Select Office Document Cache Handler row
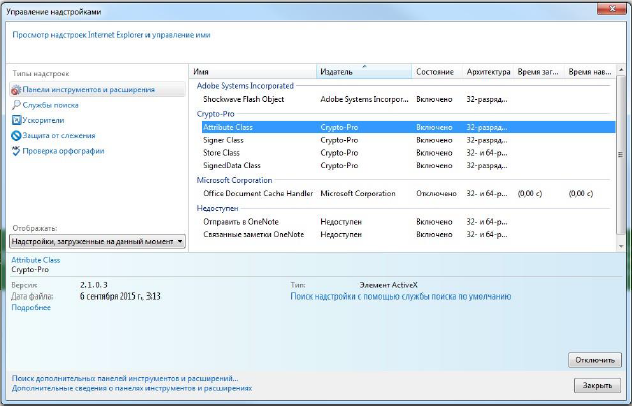632x410 pixels. pos(258,193)
